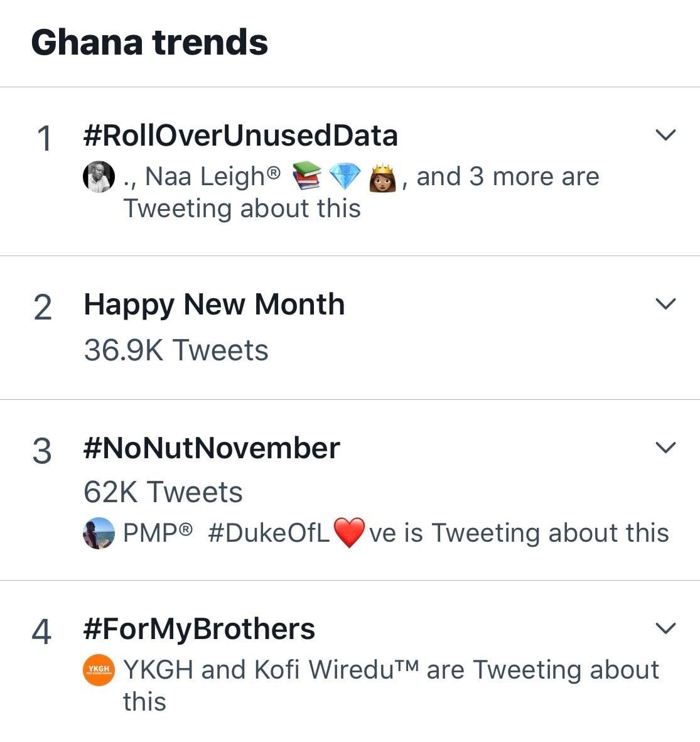This screenshot has height=742, width=700.
Task: Click the 62K Tweets count
Action: tap(163, 492)
